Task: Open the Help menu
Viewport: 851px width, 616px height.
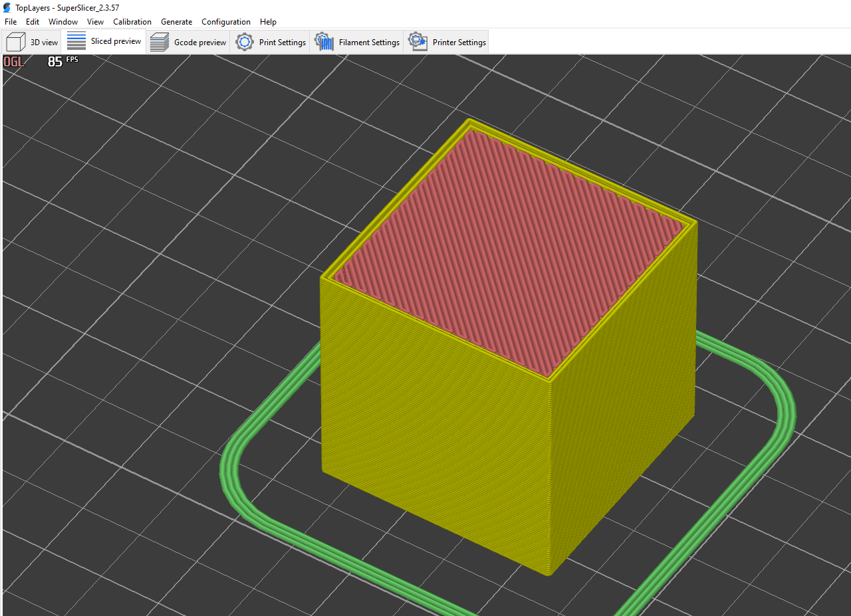Action: pyautogui.click(x=268, y=22)
